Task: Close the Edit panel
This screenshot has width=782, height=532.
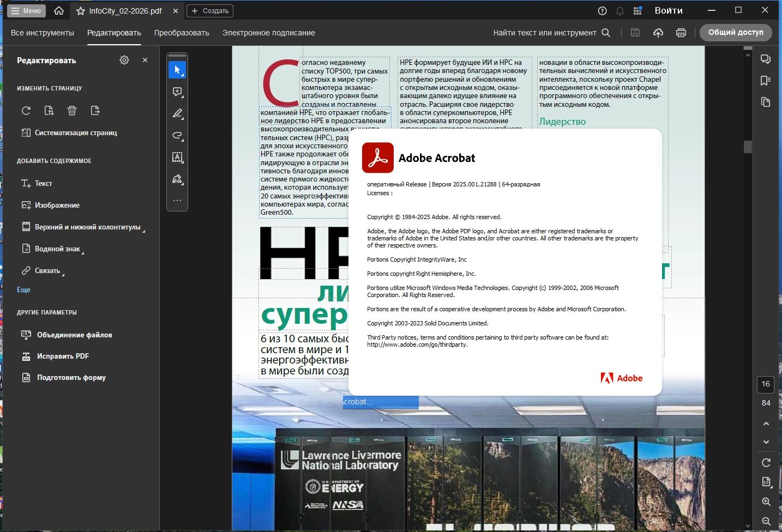Action: (145, 60)
